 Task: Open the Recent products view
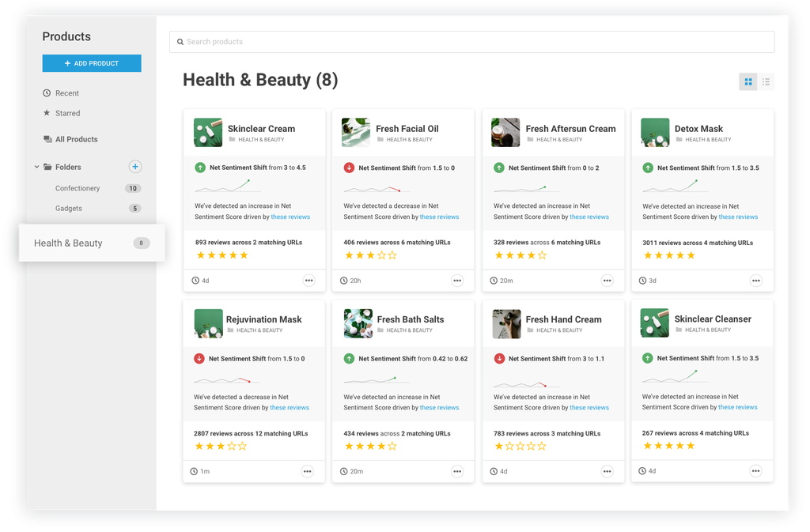point(66,93)
